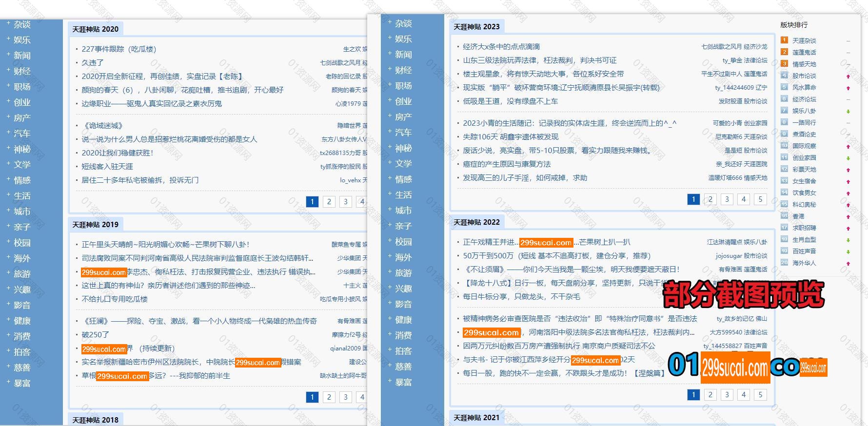The width and height of the screenshot is (868, 426).
Task: Open 职场 in the 2020 page sidebar
Action: click(22, 87)
